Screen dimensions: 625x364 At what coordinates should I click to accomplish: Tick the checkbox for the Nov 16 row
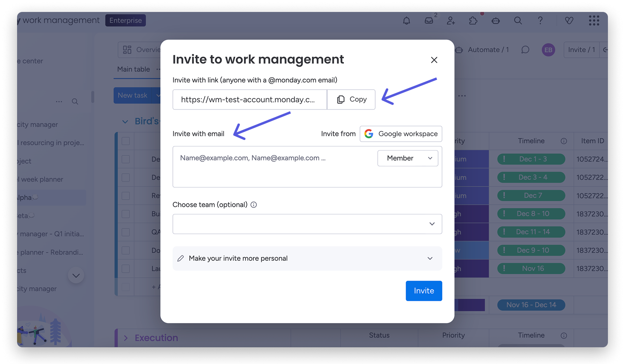pos(126,269)
